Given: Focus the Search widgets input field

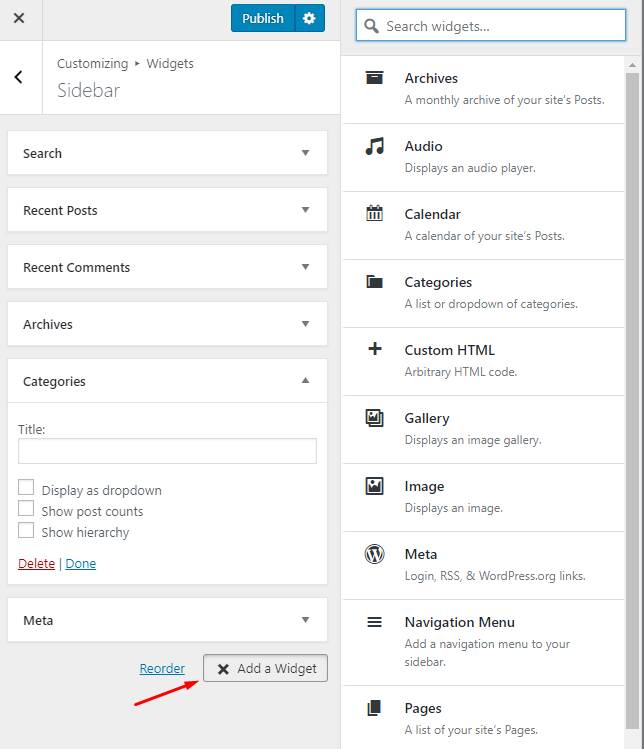Looking at the screenshot, I should [x=491, y=25].
